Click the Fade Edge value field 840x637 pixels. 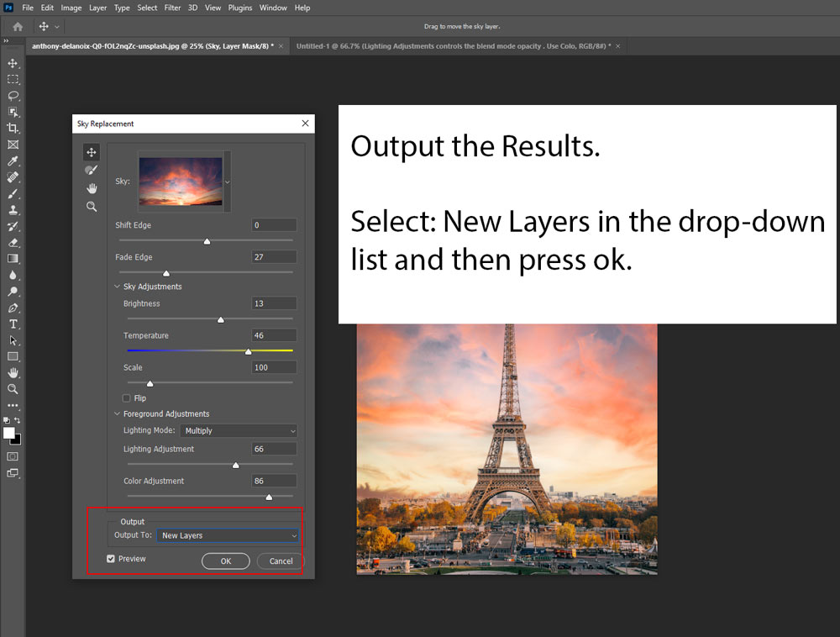coord(274,257)
